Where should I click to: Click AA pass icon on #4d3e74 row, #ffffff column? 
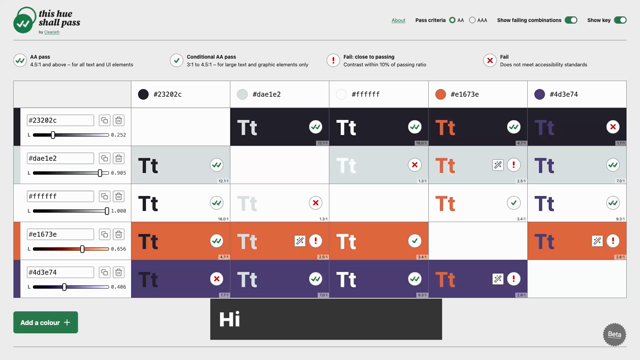click(x=415, y=279)
